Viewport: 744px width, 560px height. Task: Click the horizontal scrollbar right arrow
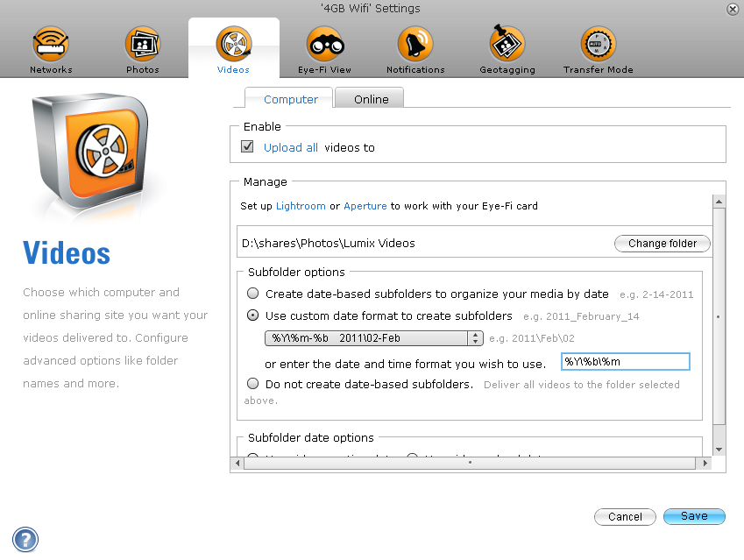705,463
